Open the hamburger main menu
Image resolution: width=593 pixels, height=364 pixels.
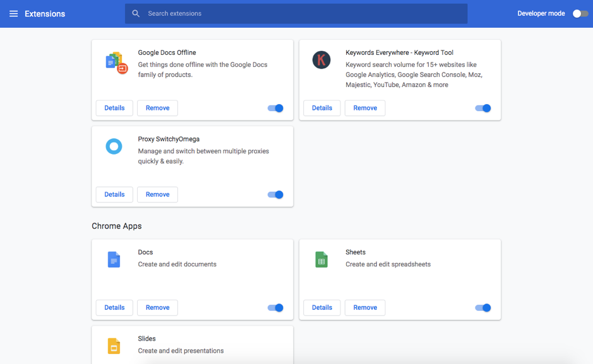point(13,14)
